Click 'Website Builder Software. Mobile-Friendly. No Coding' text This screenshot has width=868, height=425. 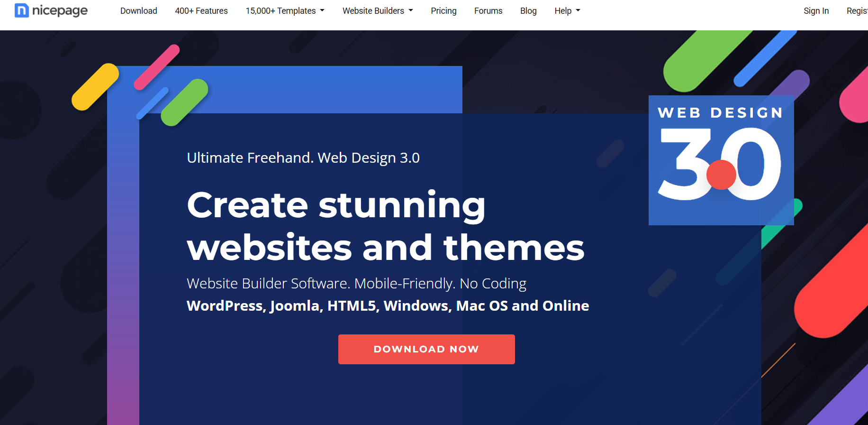(x=356, y=283)
